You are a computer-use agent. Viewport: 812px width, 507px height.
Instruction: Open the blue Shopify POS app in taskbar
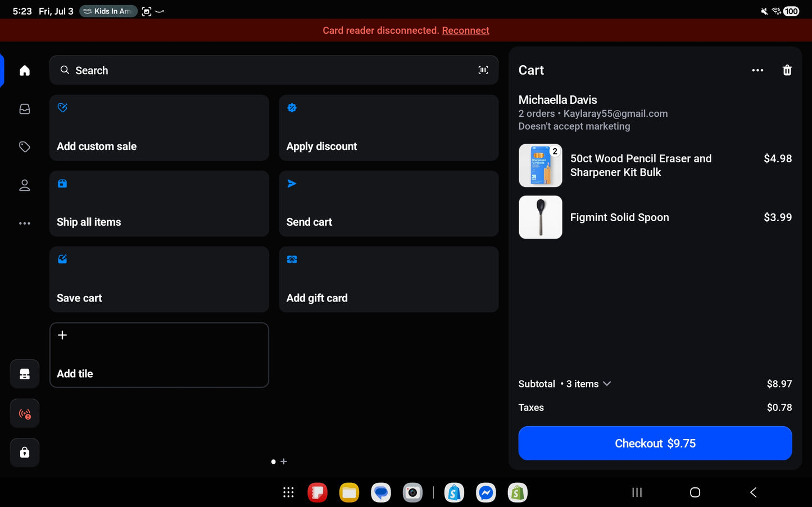coord(454,492)
